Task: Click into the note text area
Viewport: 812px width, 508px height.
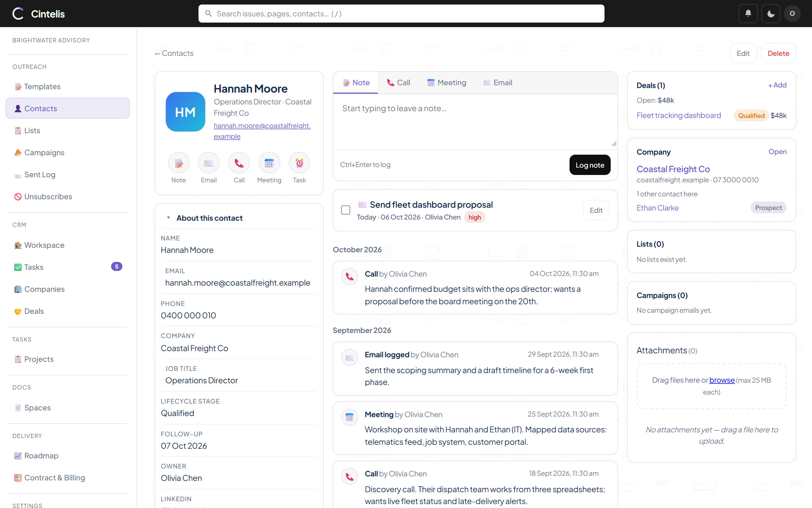Action: [x=475, y=122]
